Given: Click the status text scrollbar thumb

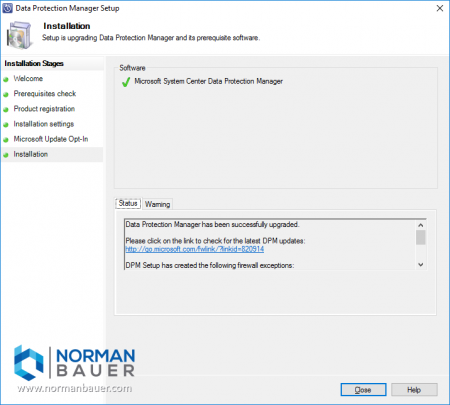Looking at the screenshot, I should [421, 237].
